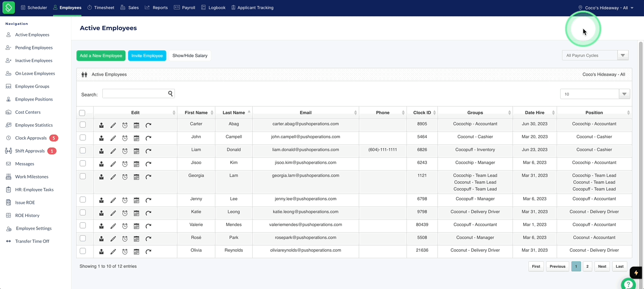
Task: Switch to the Sales tab
Action: pos(129,8)
